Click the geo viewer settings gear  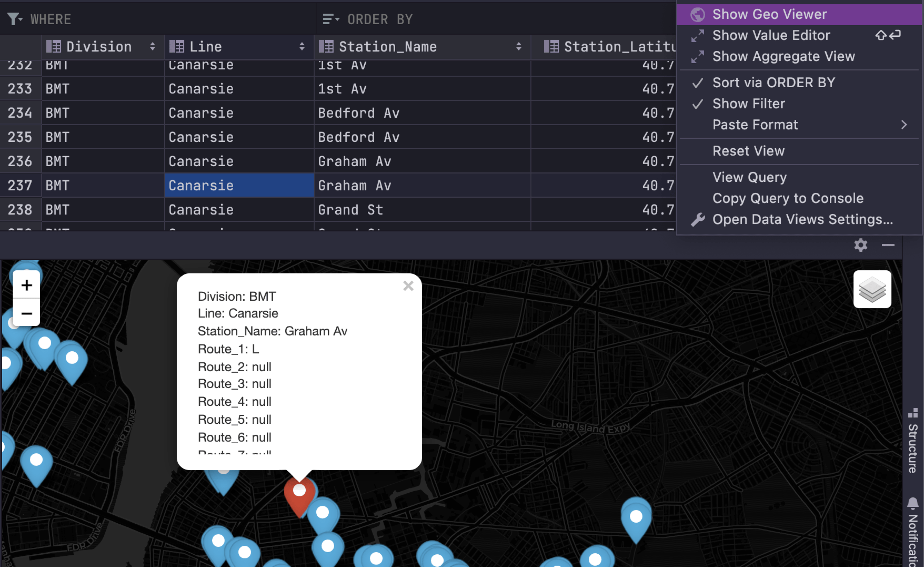[860, 245]
